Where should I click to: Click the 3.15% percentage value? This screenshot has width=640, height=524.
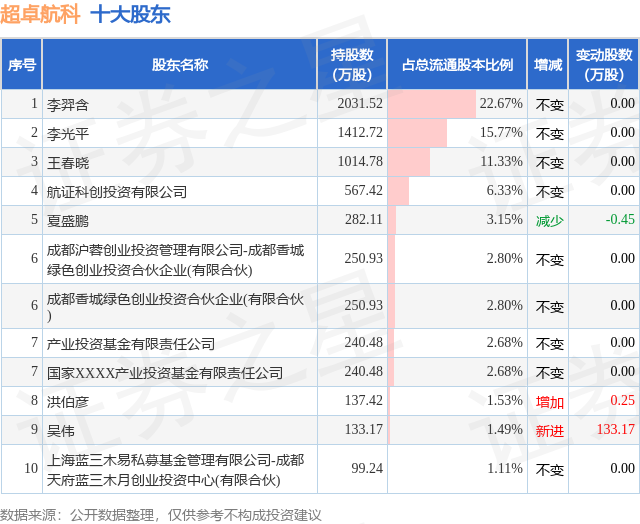[x=504, y=219]
